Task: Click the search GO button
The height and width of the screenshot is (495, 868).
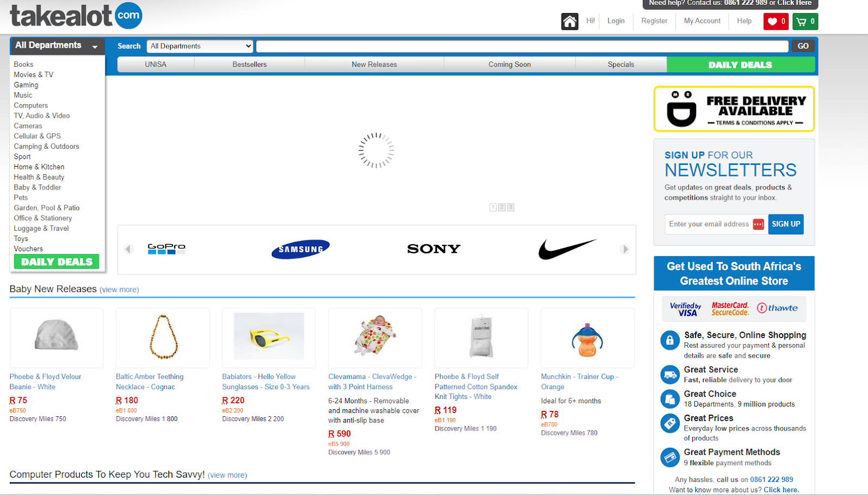Action: click(803, 46)
